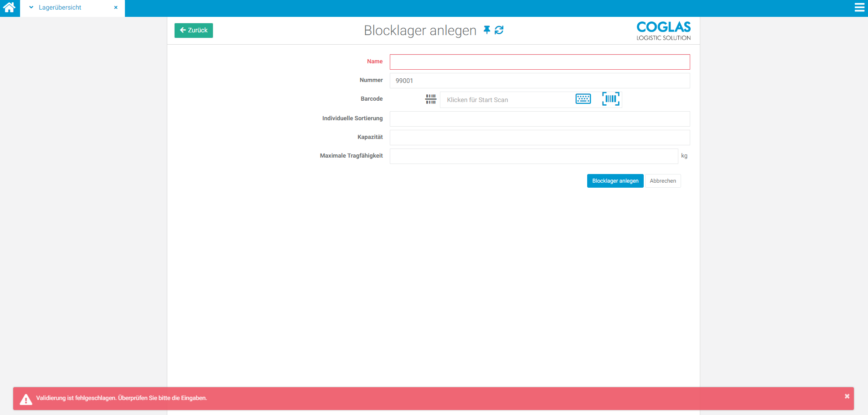Screen dimensions: 868x415
Task: Click the barcode 'Klicken für Start Scan' field
Action: tap(506, 100)
